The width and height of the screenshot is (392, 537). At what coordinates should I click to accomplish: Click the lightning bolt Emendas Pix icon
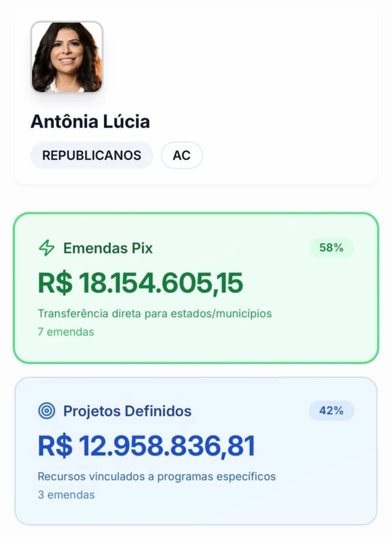pyautogui.click(x=46, y=248)
